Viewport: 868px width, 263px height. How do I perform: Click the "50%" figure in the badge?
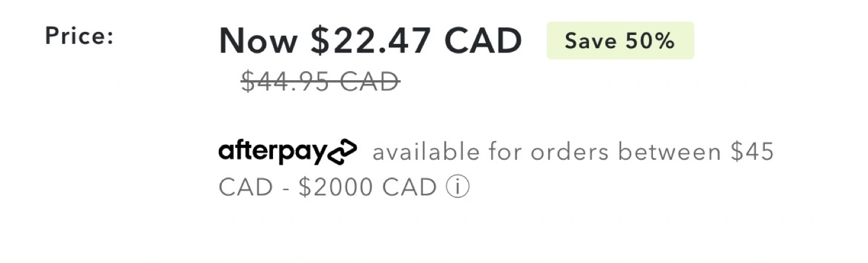[x=650, y=41]
